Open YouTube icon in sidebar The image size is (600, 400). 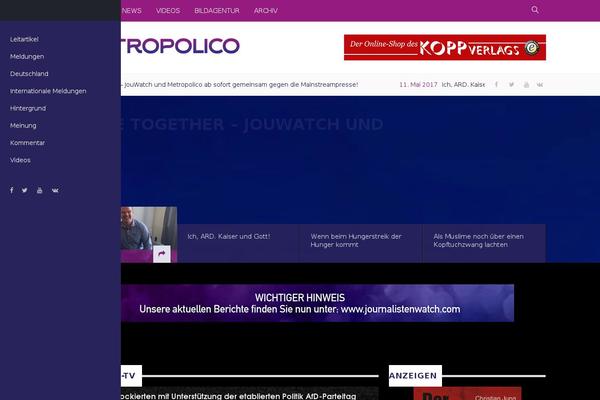[39, 190]
